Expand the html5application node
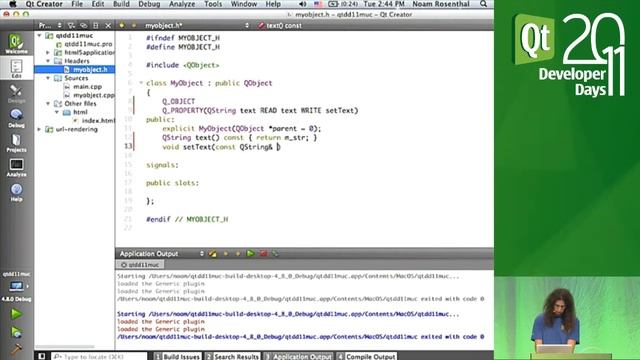Image resolution: width=640 pixels, height=360 pixels. coord(48,53)
